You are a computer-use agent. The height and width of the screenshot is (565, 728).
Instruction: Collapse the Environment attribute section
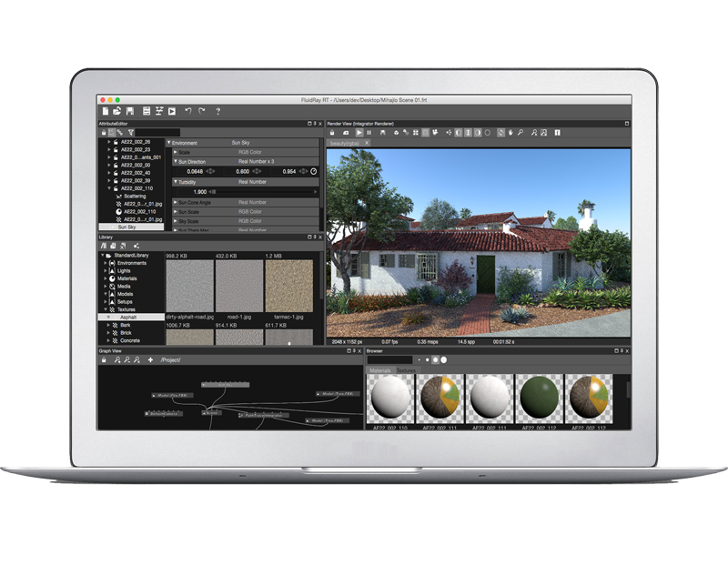click(169, 143)
